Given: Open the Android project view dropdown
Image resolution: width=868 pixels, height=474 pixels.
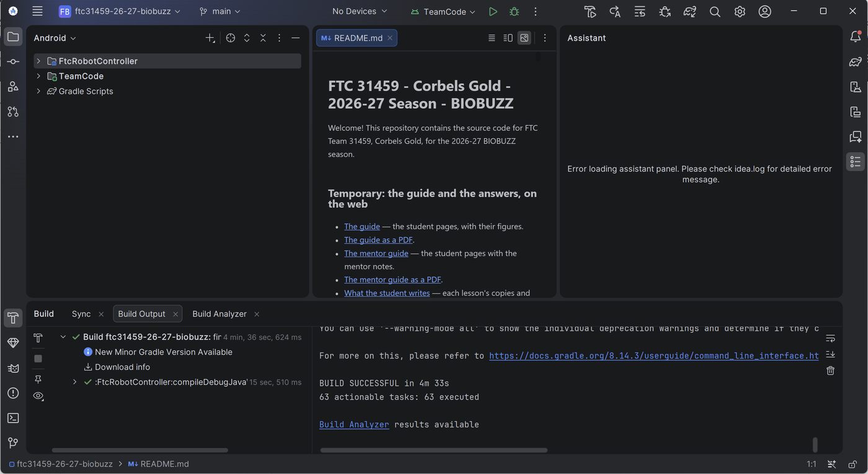Looking at the screenshot, I should [x=55, y=38].
